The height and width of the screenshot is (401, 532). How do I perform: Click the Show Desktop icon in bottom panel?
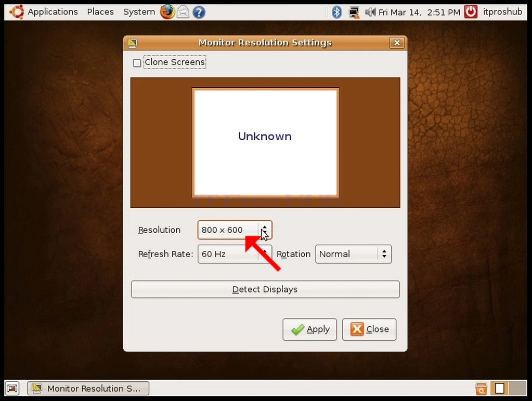[x=12, y=388]
